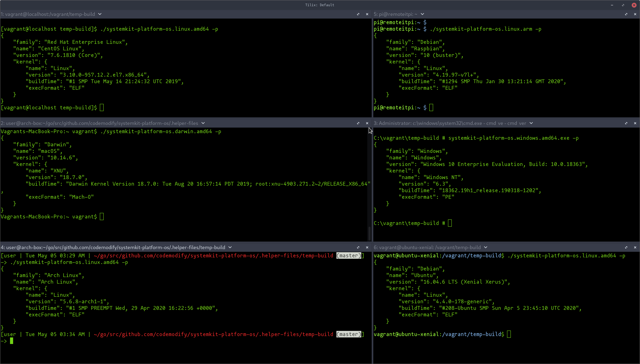640x364 pixels.
Task: Open dropdown for terminal 2 helper-files title
Action: tap(203, 123)
